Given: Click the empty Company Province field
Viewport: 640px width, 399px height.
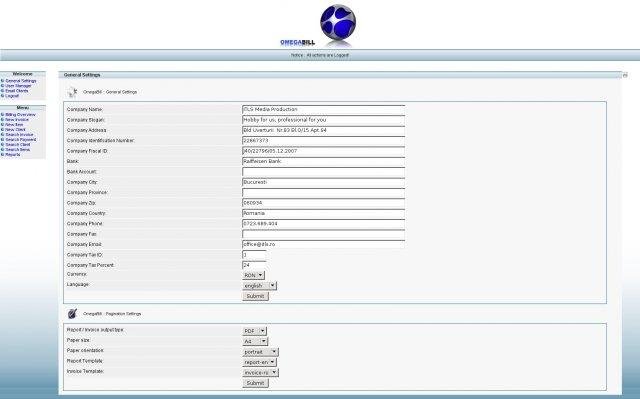Looking at the screenshot, I should 323,192.
